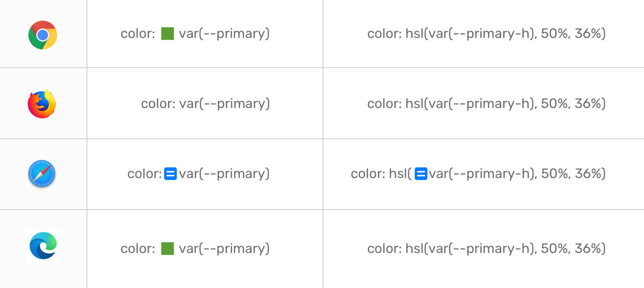Click the 50% saturation value in Edge row
This screenshot has width=644, height=288.
(x=554, y=249)
